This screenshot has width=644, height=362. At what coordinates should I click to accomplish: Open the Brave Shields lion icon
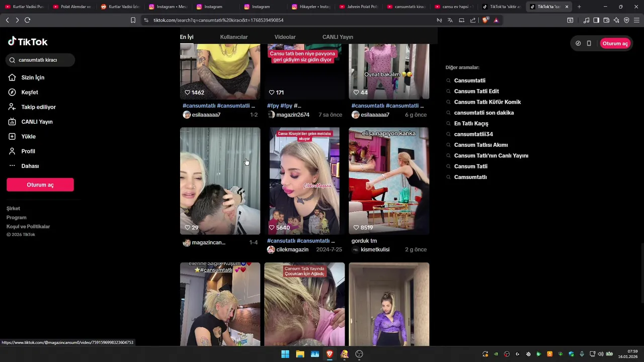485,20
